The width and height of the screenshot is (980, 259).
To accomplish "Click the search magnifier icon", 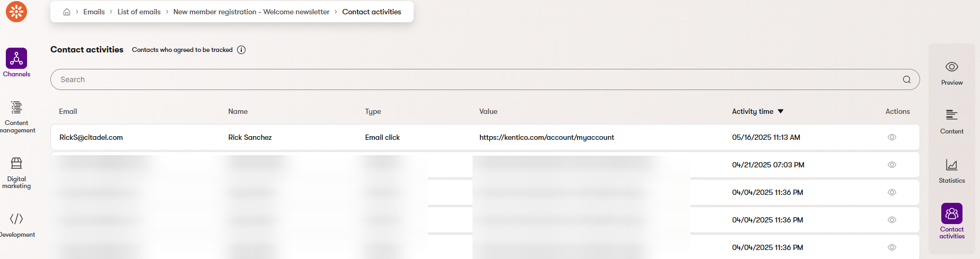I will (x=907, y=79).
